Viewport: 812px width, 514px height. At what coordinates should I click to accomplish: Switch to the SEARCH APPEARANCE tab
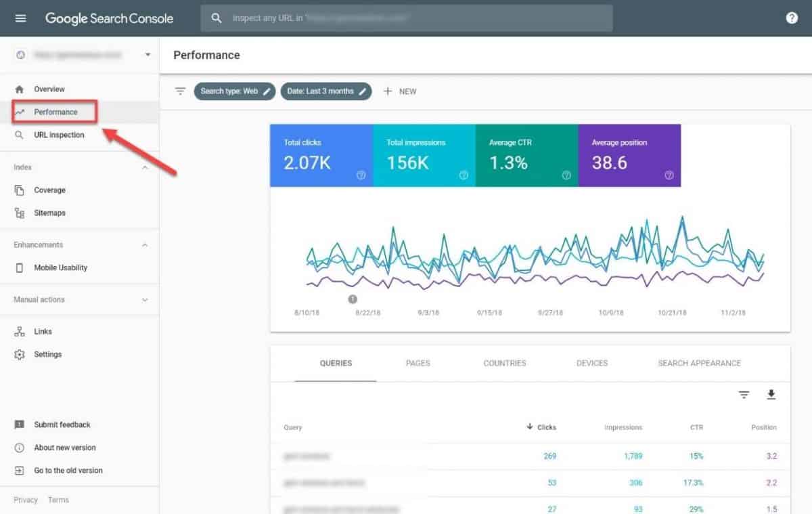pos(700,363)
